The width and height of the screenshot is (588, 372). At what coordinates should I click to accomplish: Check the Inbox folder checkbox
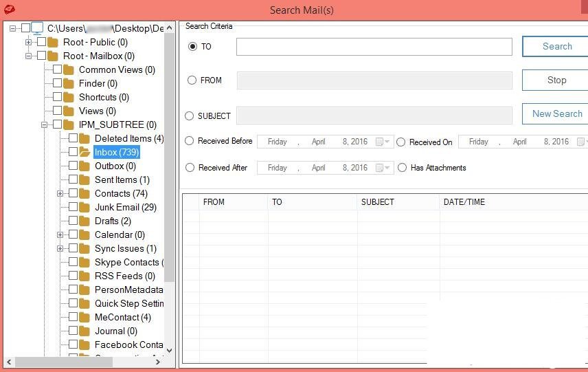point(73,152)
